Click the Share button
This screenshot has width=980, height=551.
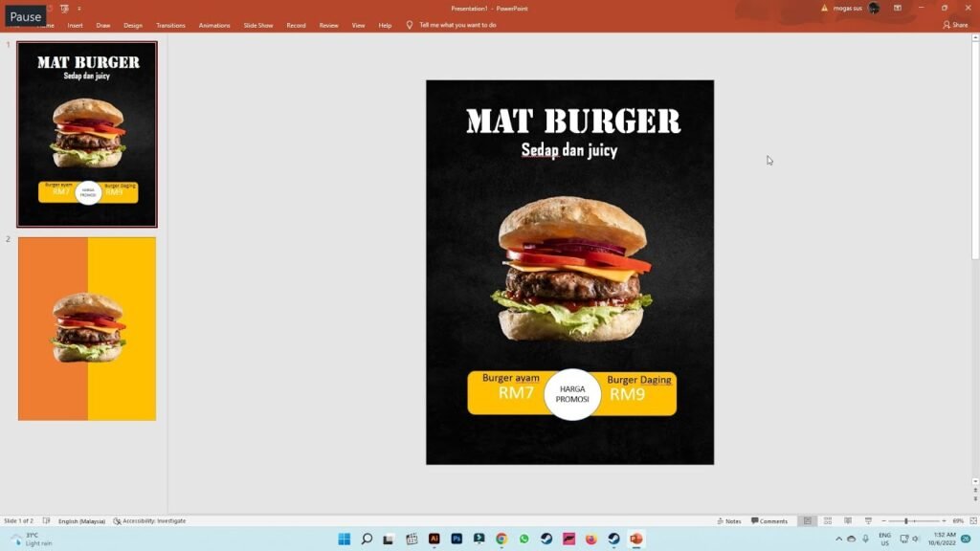[x=955, y=25]
